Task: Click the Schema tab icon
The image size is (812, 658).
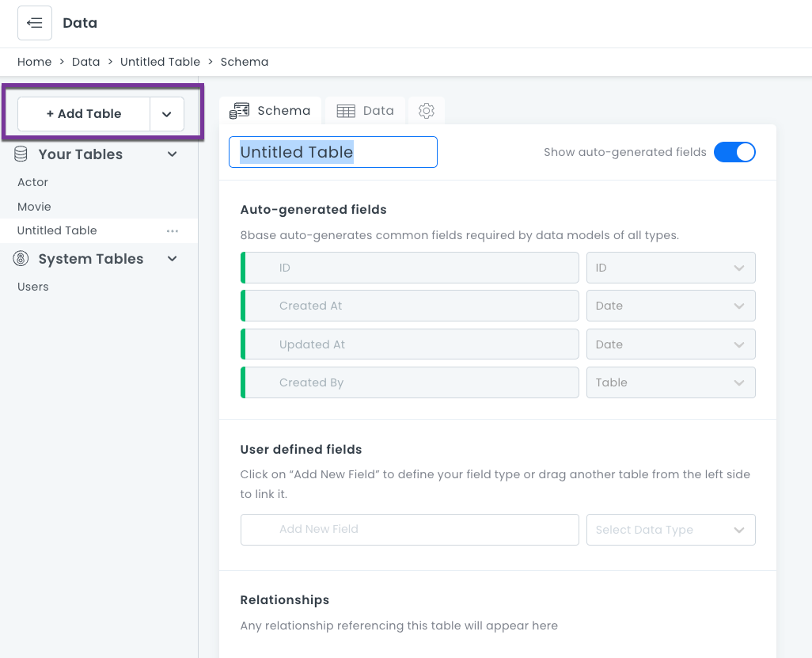Action: click(239, 111)
